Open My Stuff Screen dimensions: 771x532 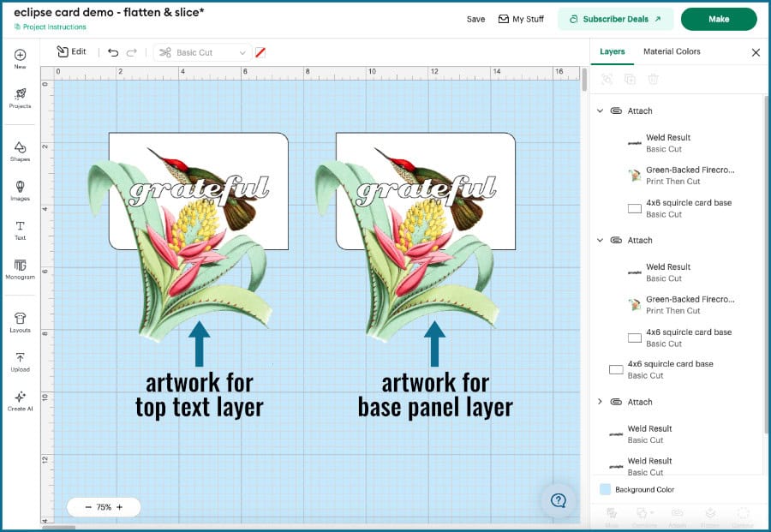(x=521, y=19)
